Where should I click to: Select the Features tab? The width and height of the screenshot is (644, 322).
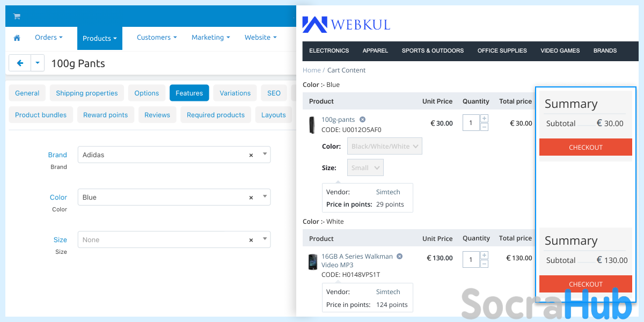pyautogui.click(x=189, y=93)
